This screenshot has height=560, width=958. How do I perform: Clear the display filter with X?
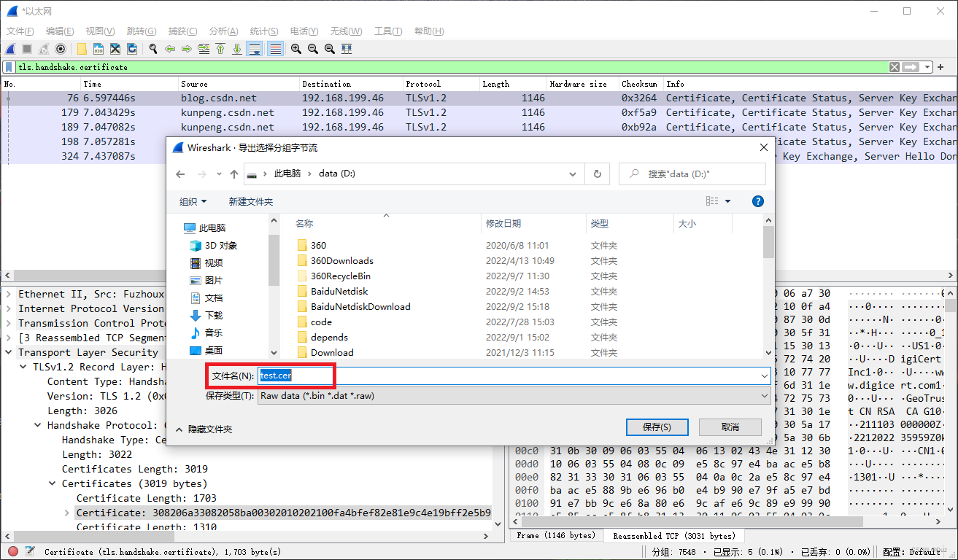coord(895,67)
